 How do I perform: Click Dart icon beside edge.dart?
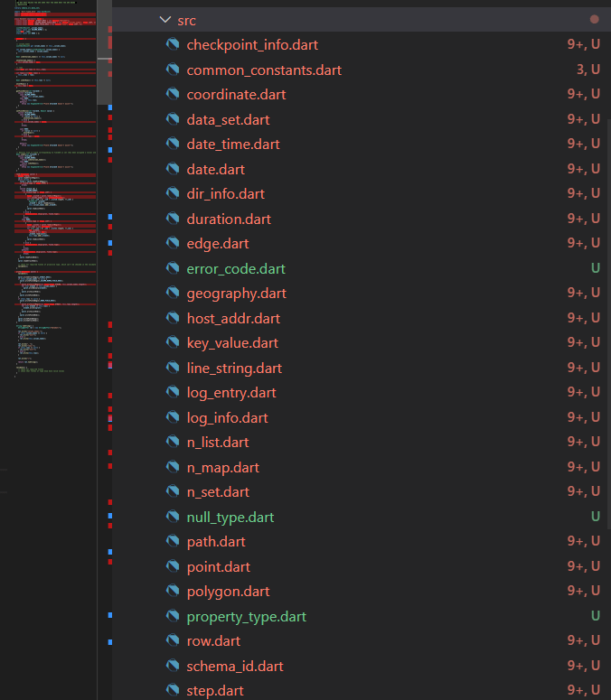click(173, 243)
